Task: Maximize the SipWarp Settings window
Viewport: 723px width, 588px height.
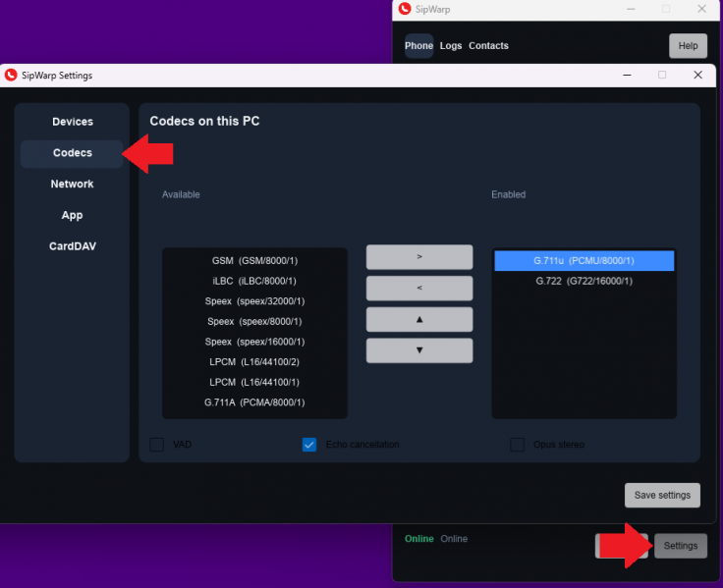Action: point(662,75)
